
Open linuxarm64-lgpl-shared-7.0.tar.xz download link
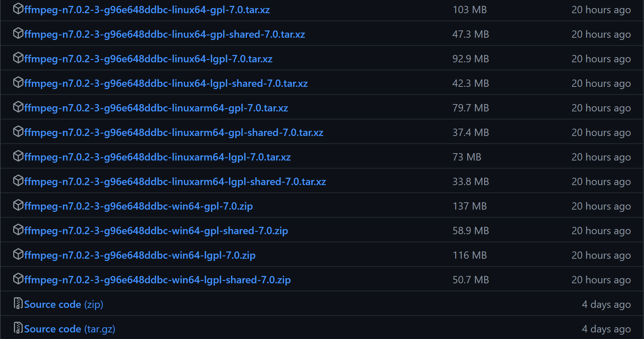pyautogui.click(x=175, y=182)
